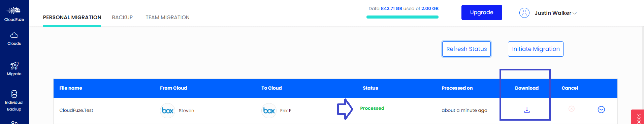Switch to the Team Migration tab
This screenshot has height=124, width=644.
pyautogui.click(x=167, y=18)
